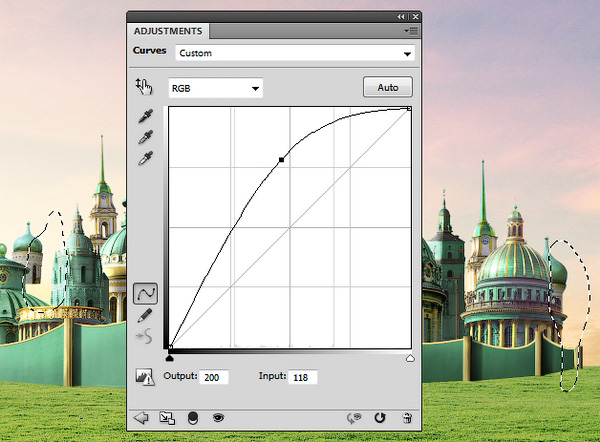Collapse panel with double-arrow icon
Screen dimensions: 600x442
point(401,16)
